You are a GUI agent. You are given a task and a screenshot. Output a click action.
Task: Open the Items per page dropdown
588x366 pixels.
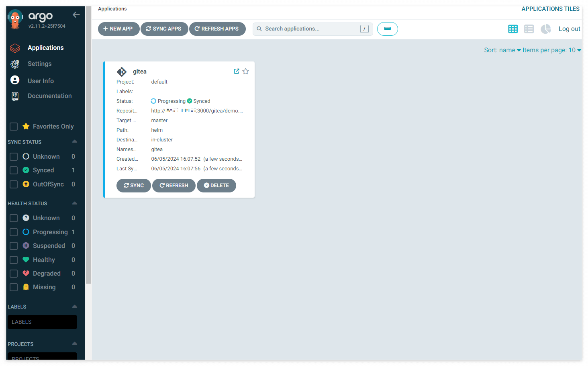(x=552, y=50)
